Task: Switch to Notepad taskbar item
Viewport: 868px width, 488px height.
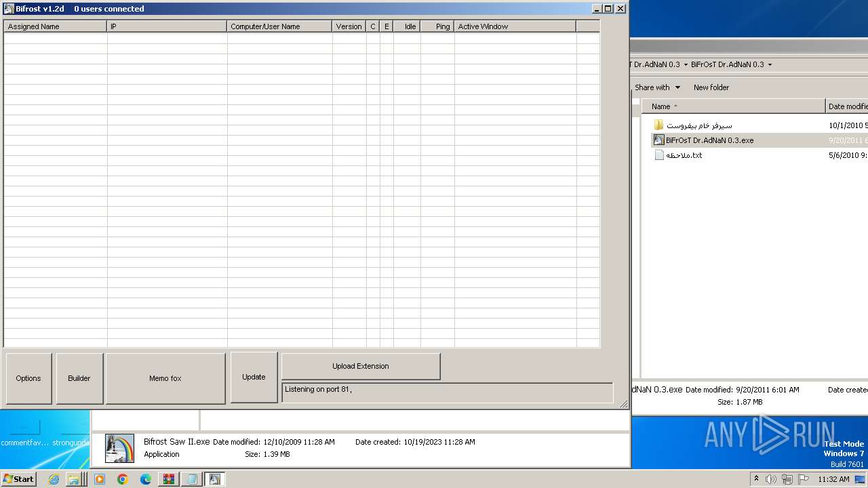Action: (x=192, y=479)
